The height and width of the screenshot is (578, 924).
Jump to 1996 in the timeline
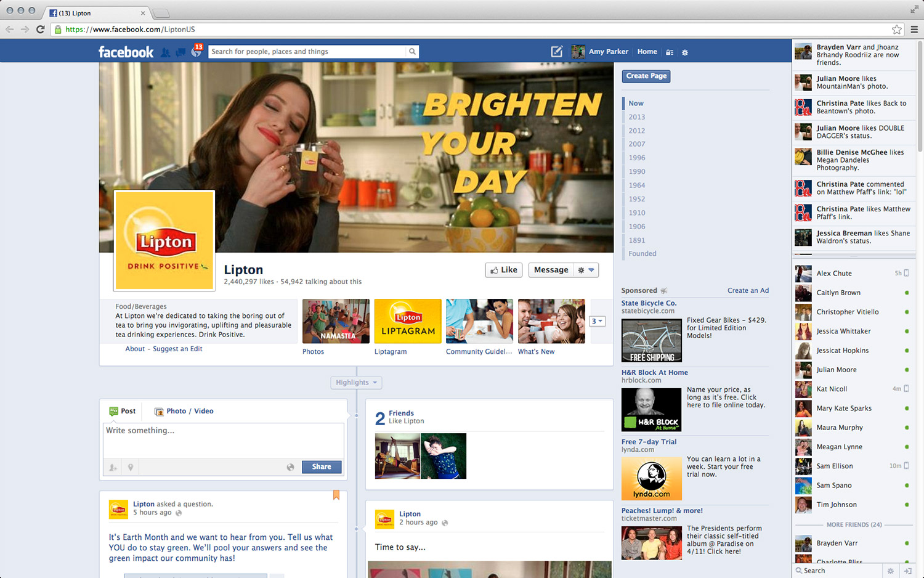coord(637,158)
